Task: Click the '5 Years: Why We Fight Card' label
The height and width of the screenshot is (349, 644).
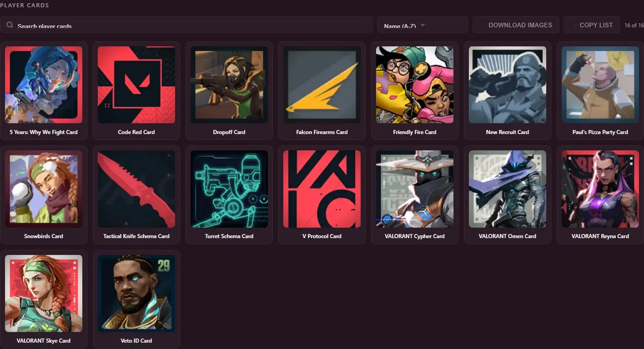Action: (44, 132)
